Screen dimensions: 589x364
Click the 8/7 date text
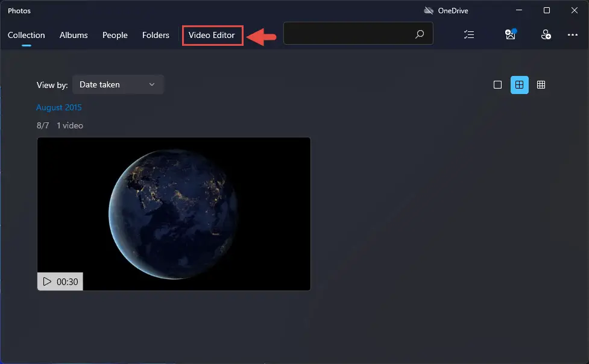[43, 125]
